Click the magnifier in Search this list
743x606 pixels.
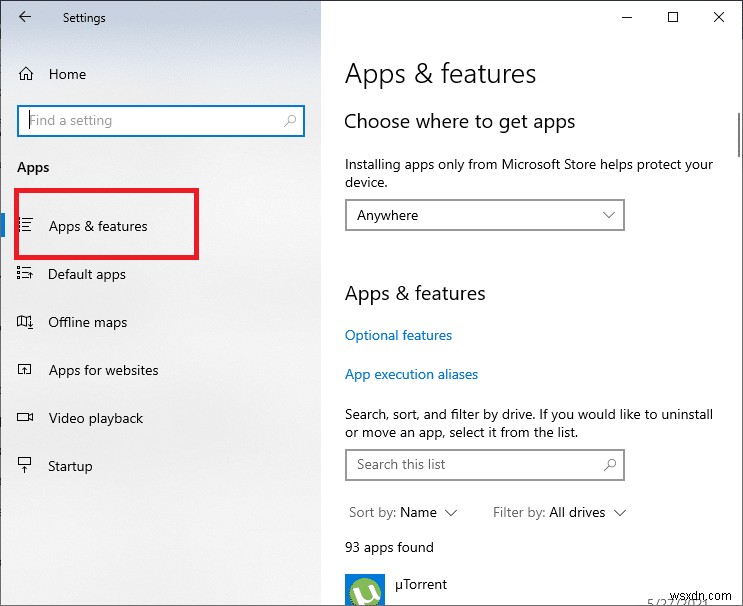click(x=610, y=465)
